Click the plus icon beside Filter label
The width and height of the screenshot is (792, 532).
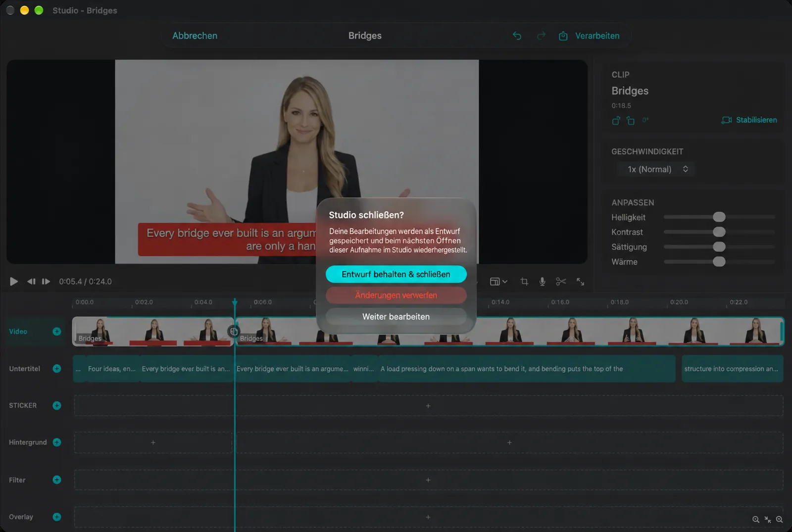[57, 480]
